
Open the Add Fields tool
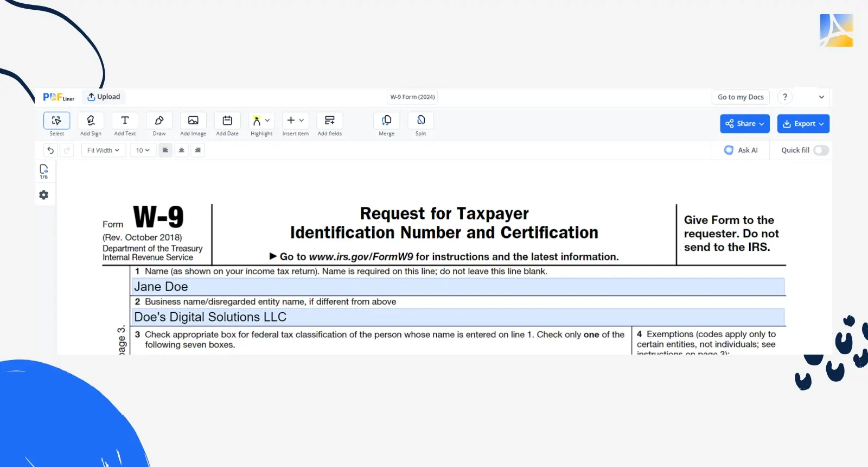click(x=330, y=121)
